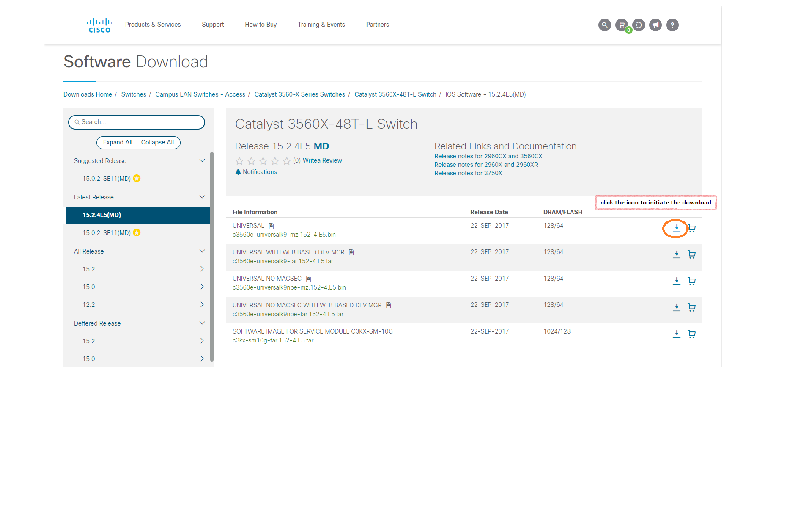
Task: Open the shopping cart icon in header
Action: 621,25
